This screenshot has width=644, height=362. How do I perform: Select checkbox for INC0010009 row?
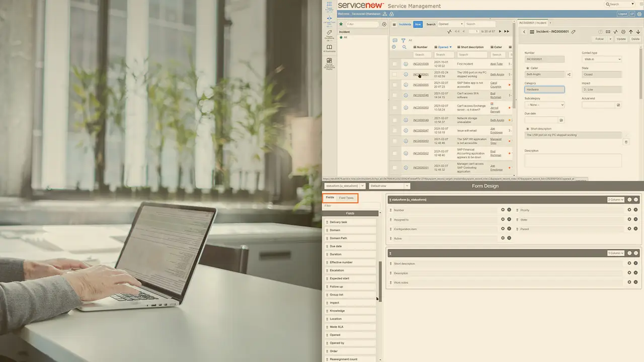pyautogui.click(x=394, y=64)
